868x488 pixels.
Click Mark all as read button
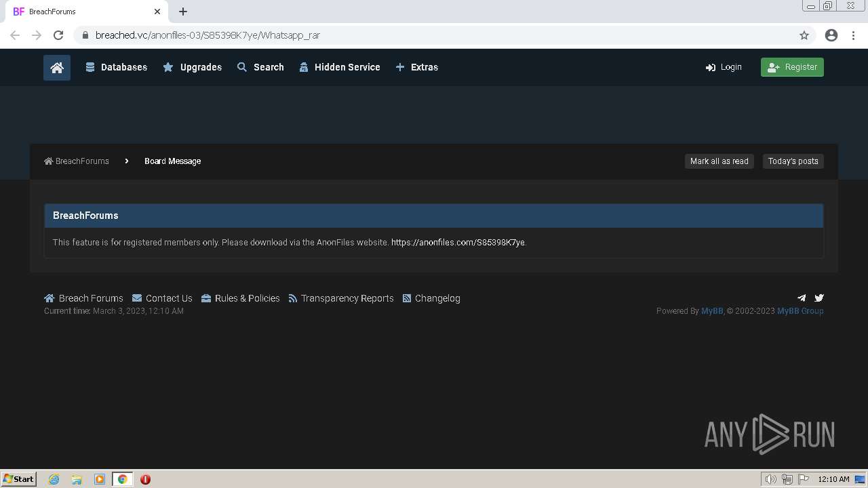click(x=719, y=161)
